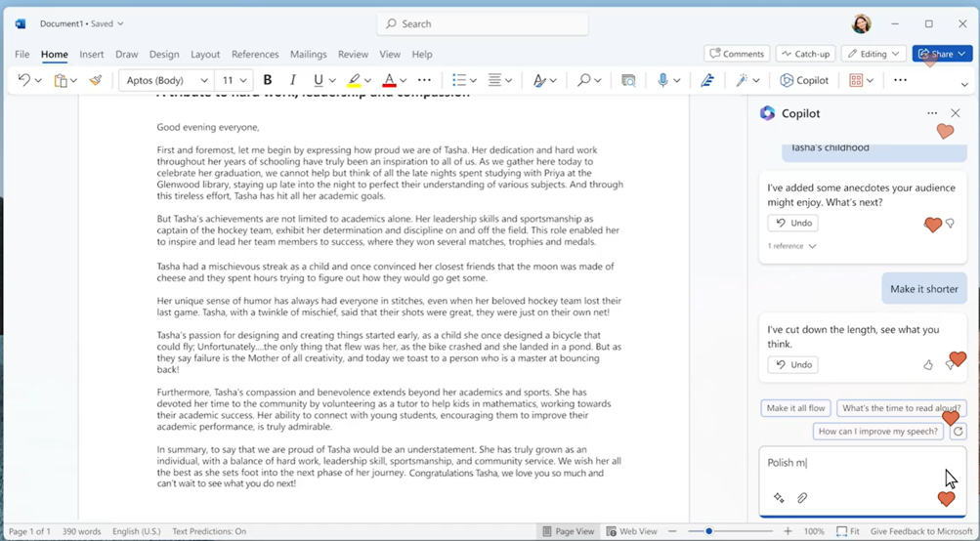Click the 100% zoom level
The height and width of the screenshot is (541, 980).
(814, 531)
